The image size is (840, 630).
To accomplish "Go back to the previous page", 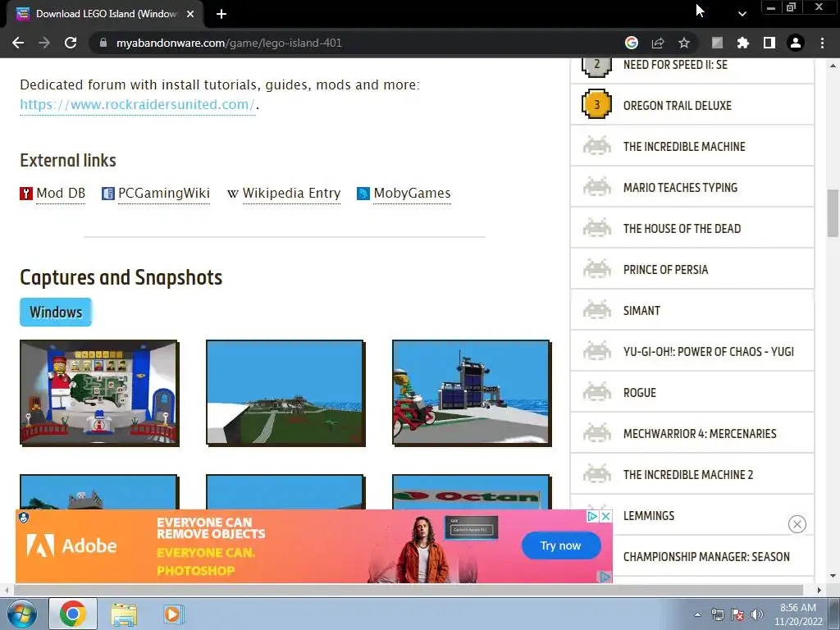I will coord(18,43).
